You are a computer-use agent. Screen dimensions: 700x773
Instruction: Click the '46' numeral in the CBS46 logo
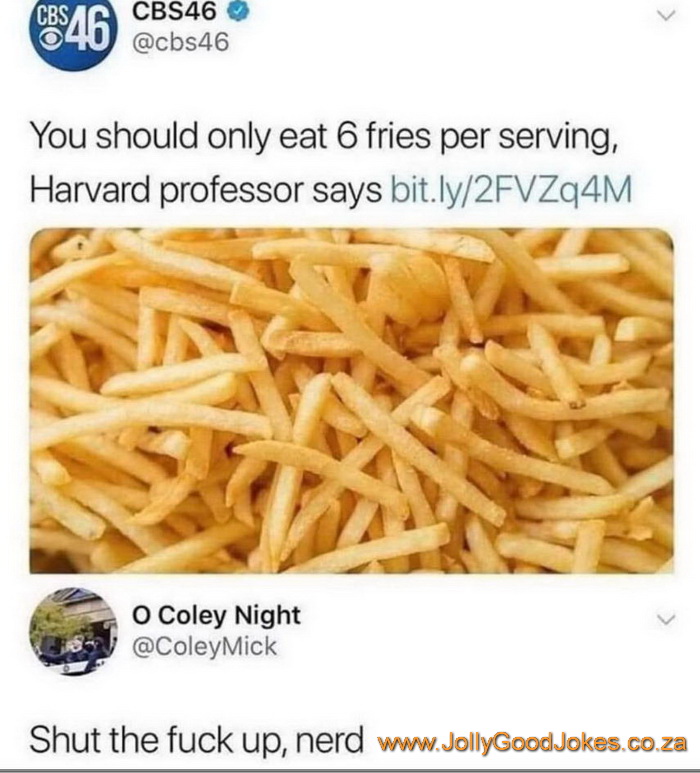(x=89, y=32)
